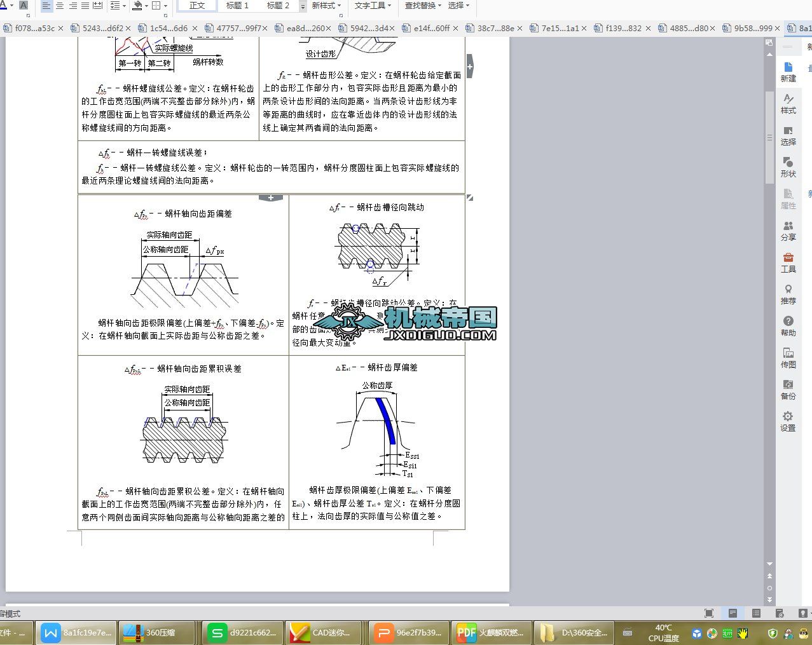The width and height of the screenshot is (812, 645).
Task: Close the tab 5942...3d4
Action: click(392, 28)
